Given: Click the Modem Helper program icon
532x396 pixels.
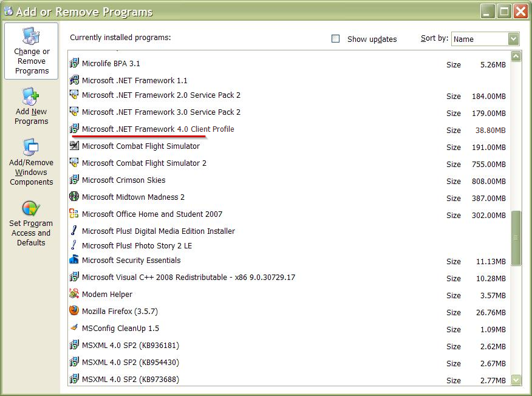Looking at the screenshot, I should pos(74,294).
